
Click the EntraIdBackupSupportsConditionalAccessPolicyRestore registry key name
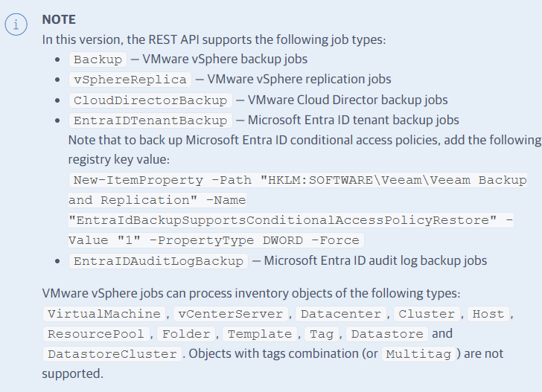point(278,220)
